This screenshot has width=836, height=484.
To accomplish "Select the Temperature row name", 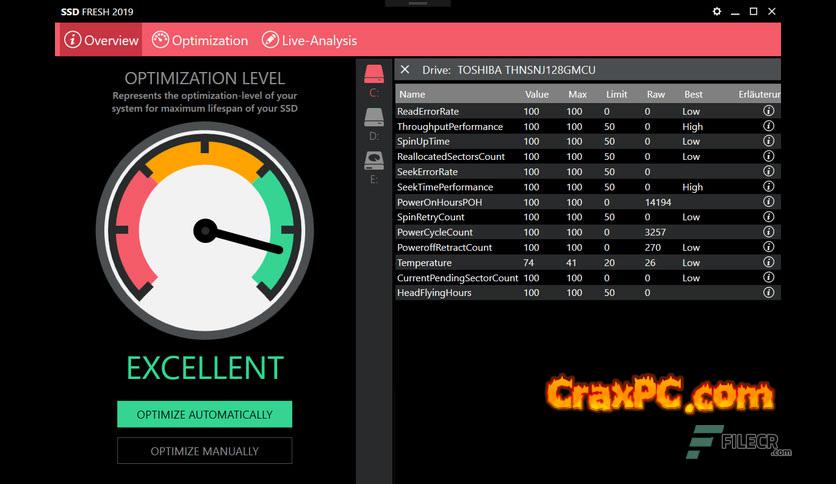I will [x=424, y=263].
